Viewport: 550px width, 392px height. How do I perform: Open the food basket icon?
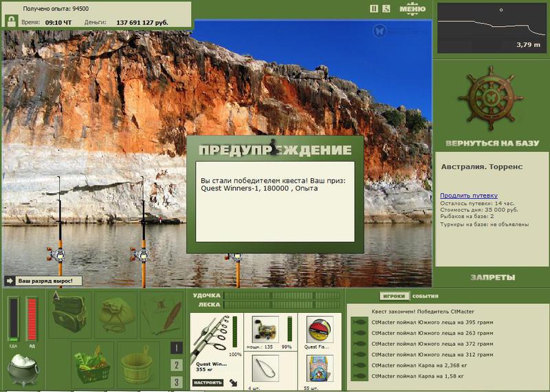[x=93, y=364]
